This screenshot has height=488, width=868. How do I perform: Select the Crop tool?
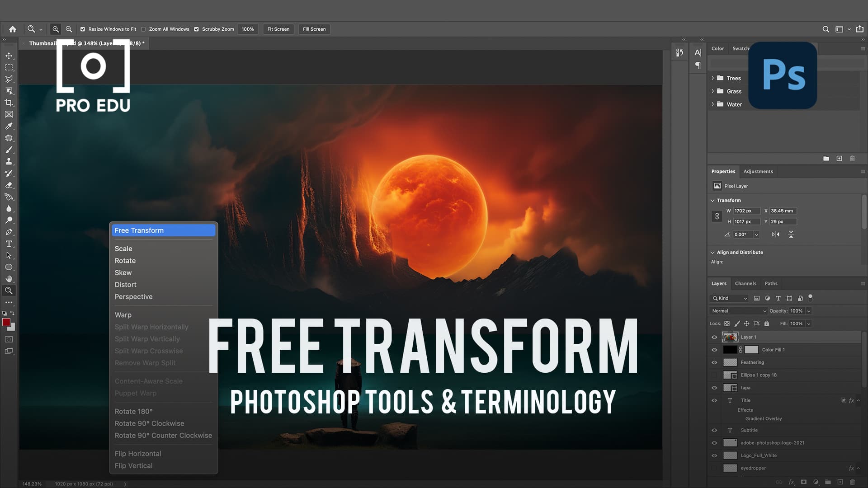(9, 103)
